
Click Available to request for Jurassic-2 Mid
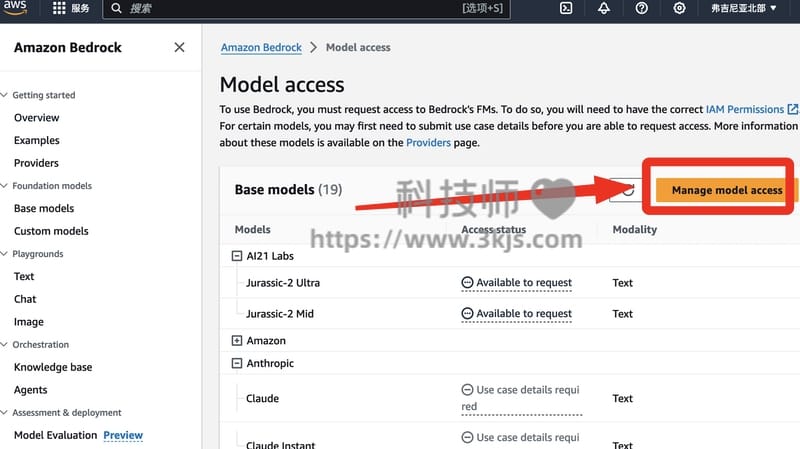[x=524, y=314]
